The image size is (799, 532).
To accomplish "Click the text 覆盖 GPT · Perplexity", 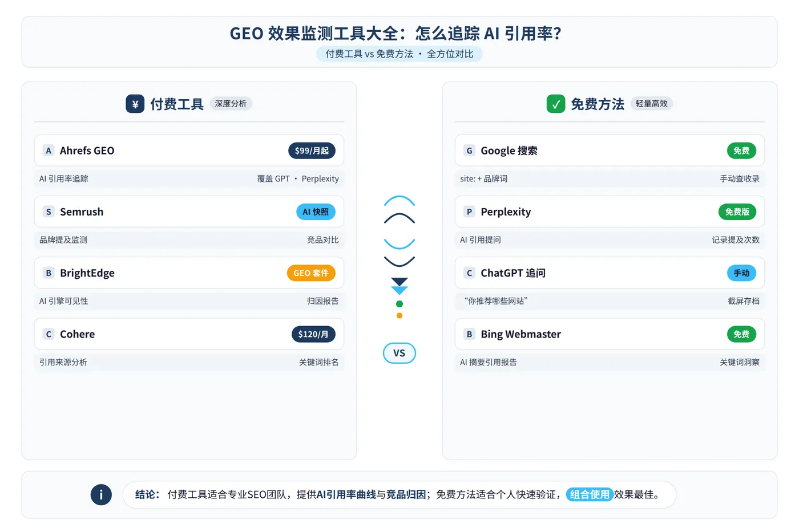I will pyautogui.click(x=298, y=178).
